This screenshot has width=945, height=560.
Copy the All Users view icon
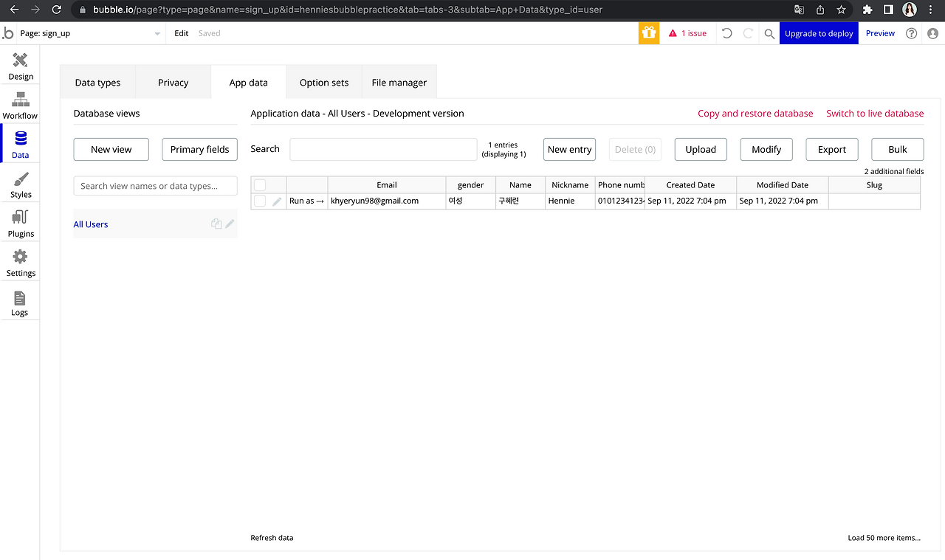(216, 224)
